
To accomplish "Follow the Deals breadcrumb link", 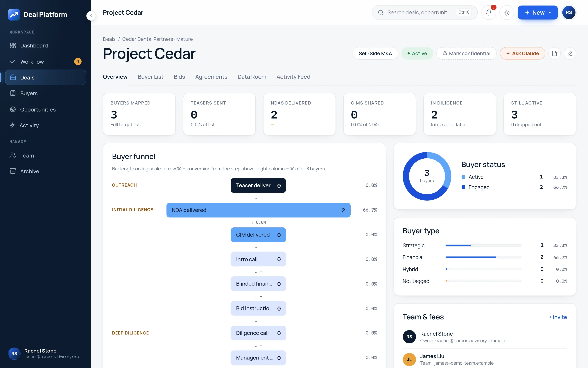I will 109,39.
